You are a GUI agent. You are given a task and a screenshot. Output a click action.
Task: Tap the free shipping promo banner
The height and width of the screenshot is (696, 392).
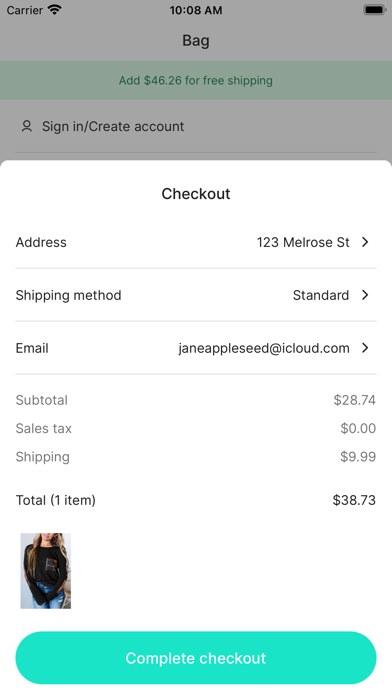click(196, 80)
